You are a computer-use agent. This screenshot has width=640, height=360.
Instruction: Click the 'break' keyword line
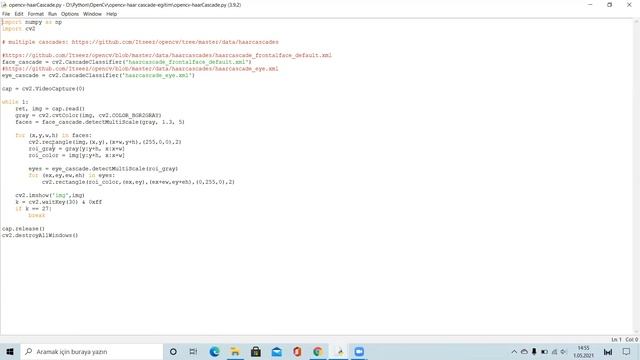pyautogui.click(x=37, y=215)
